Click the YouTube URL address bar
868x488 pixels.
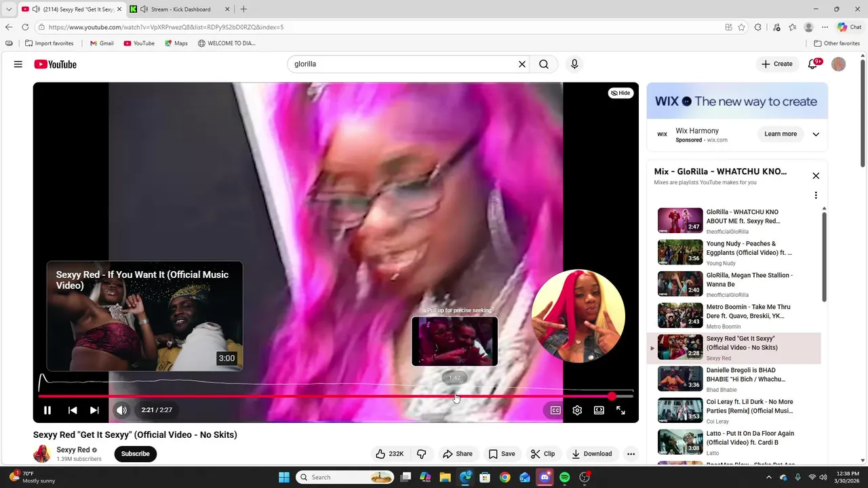380,27
